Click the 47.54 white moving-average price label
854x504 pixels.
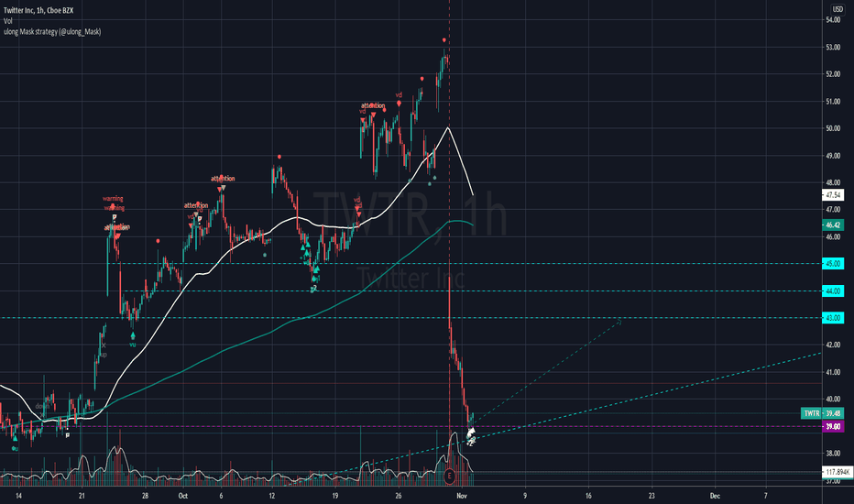833,194
